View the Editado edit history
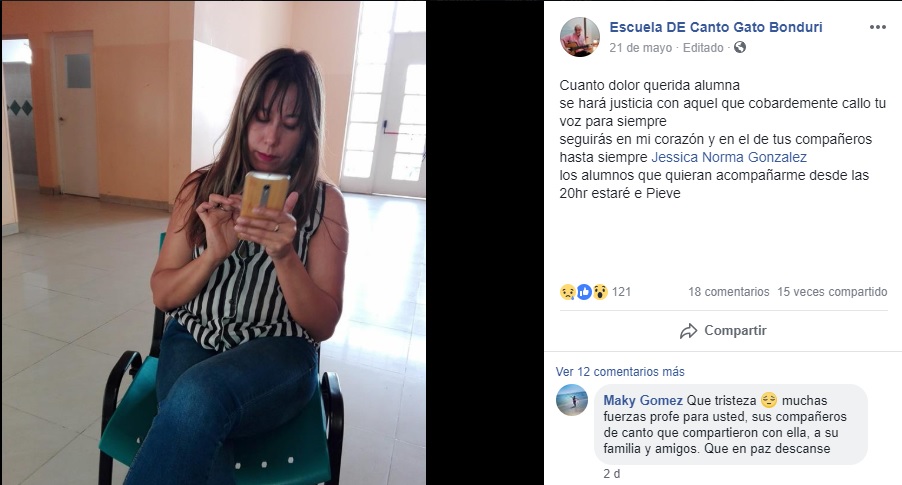The height and width of the screenshot is (485, 902). coord(703,48)
